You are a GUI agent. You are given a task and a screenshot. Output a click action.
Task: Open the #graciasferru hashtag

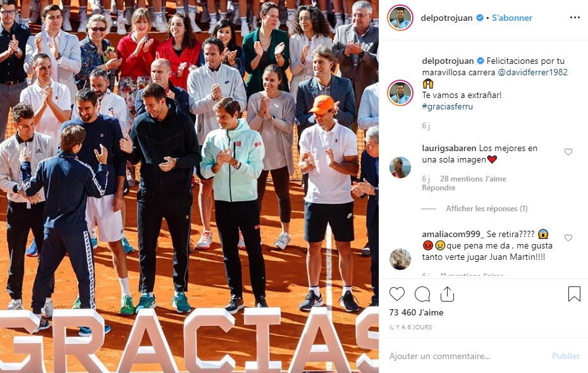[448, 106]
